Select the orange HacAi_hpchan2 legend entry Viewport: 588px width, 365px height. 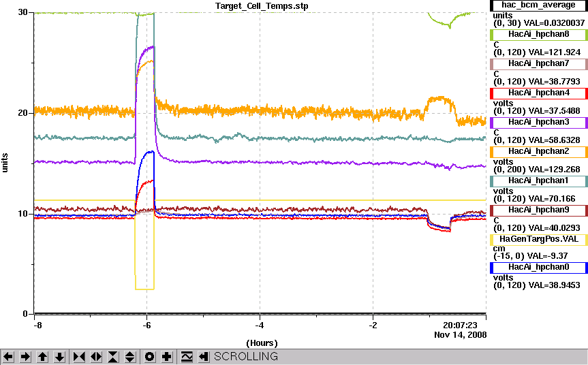tap(538, 152)
